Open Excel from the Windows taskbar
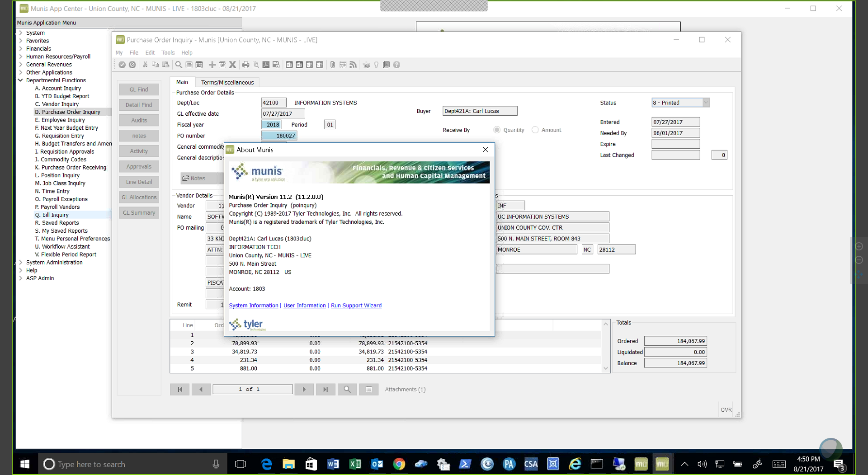The image size is (868, 475). tap(355, 464)
